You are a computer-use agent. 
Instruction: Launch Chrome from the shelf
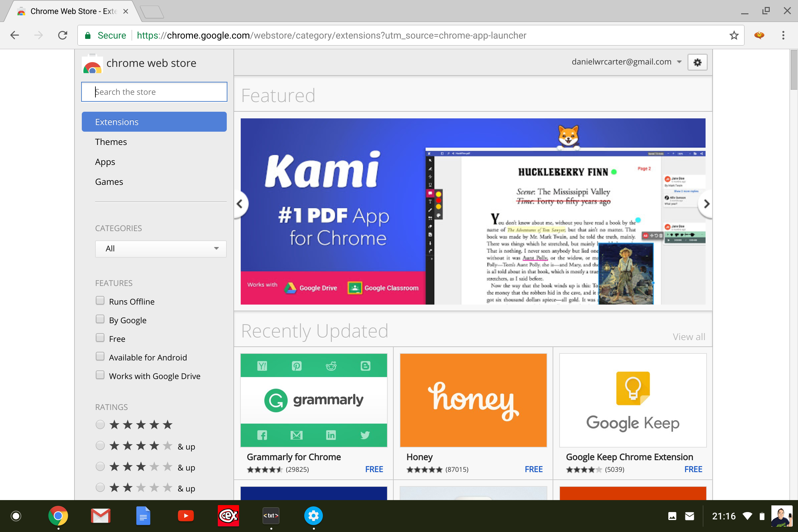(x=58, y=516)
